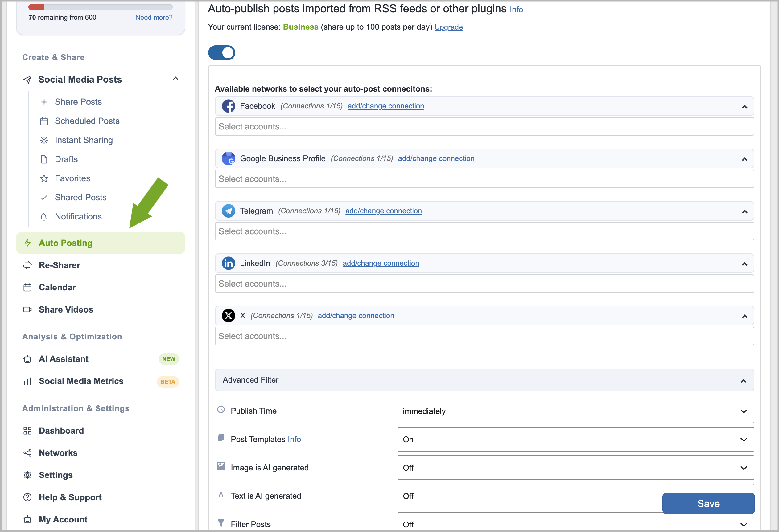This screenshot has height=532, width=779.
Task: Click the document icon beside Drafts
Action: pos(44,159)
